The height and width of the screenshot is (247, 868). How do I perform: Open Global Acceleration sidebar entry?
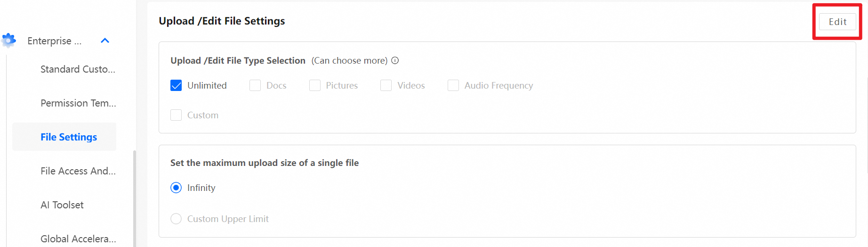(x=78, y=239)
